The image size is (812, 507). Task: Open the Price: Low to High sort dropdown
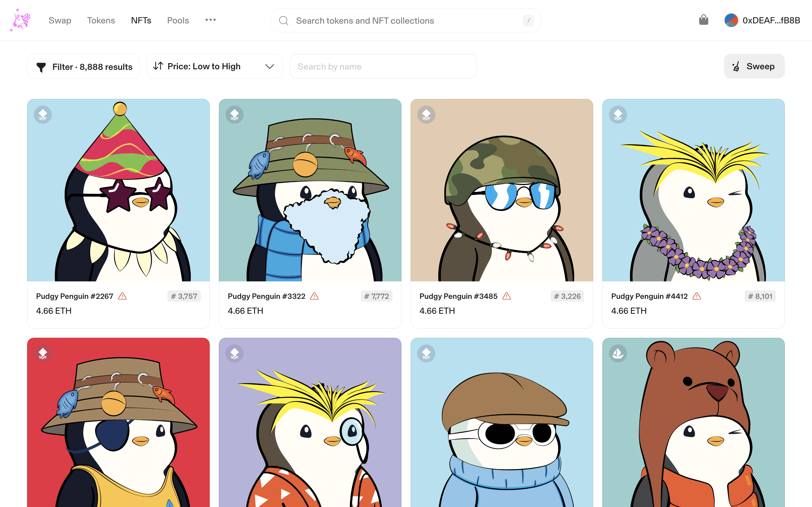(x=214, y=66)
